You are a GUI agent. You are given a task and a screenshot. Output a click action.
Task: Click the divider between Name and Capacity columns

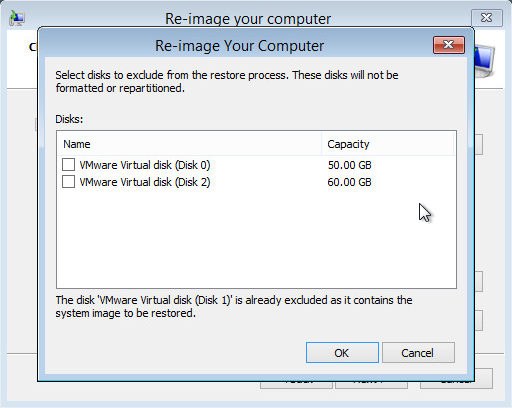[x=321, y=144]
